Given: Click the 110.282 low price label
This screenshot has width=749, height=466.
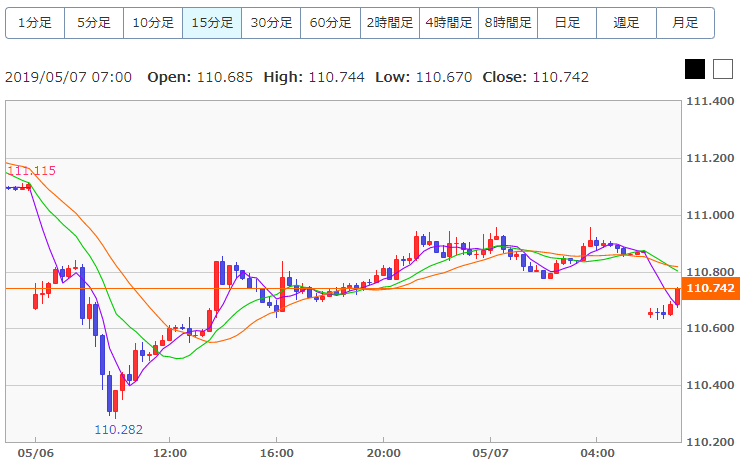Looking at the screenshot, I should click(x=119, y=429).
